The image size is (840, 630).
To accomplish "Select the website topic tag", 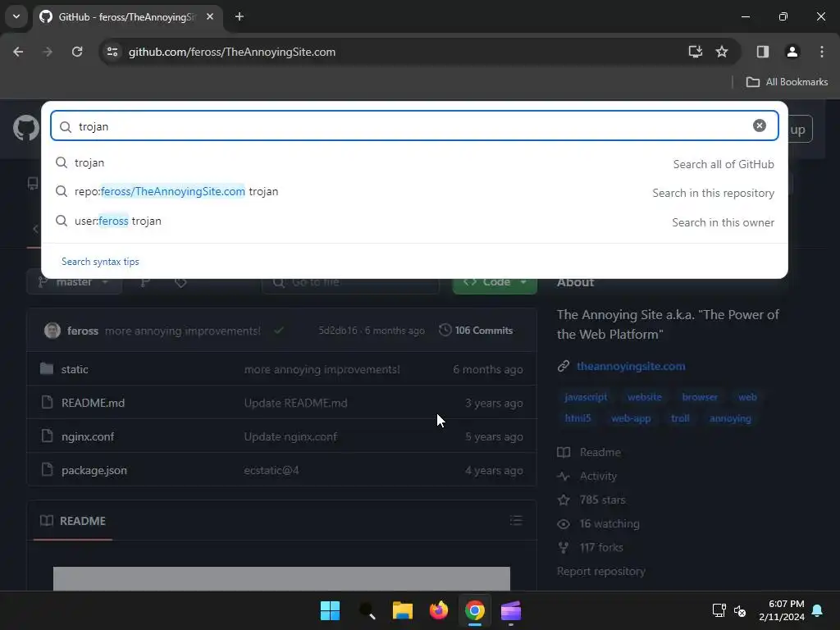I will (x=645, y=397).
